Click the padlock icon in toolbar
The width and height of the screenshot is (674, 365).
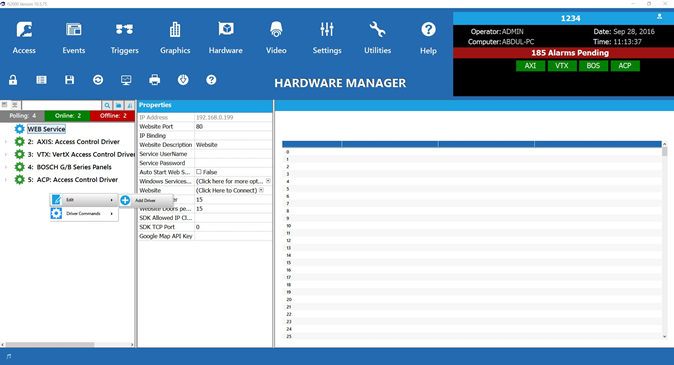(13, 80)
